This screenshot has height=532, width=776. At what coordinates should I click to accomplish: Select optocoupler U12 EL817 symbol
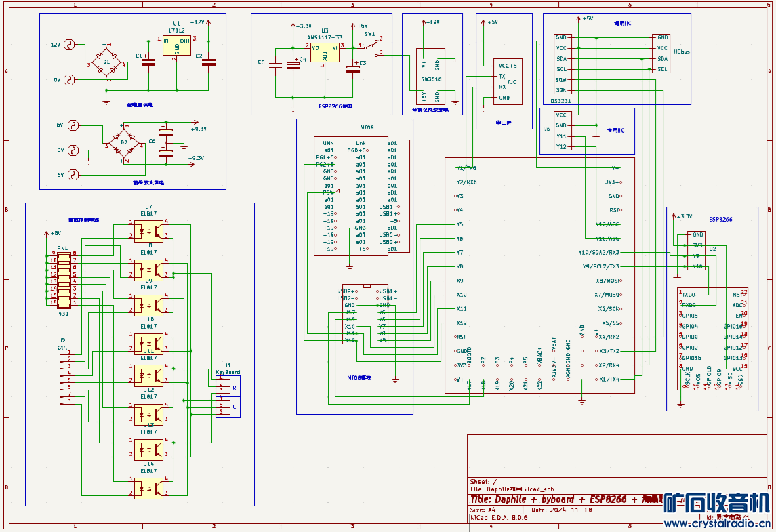click(x=148, y=413)
